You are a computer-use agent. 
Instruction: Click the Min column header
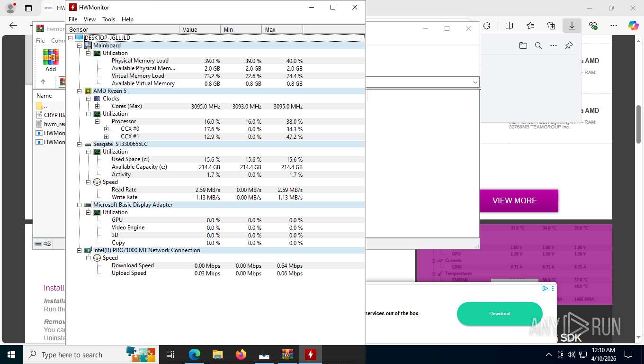click(241, 29)
